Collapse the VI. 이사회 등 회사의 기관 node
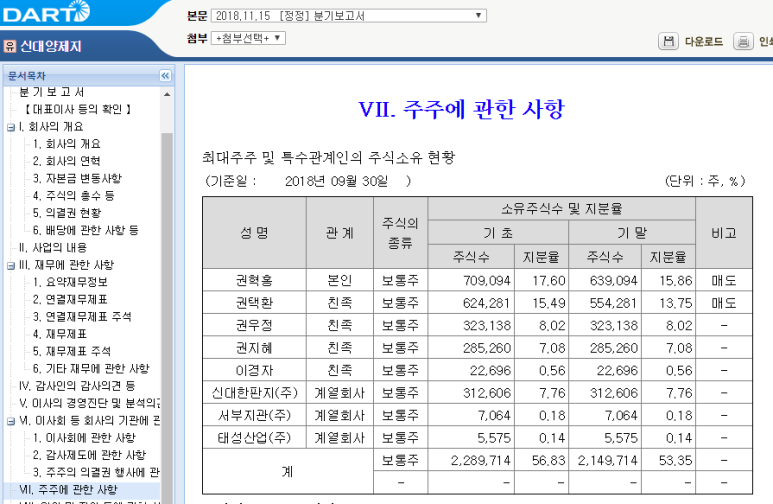Viewport: 773px width, 504px height. pos(11,421)
